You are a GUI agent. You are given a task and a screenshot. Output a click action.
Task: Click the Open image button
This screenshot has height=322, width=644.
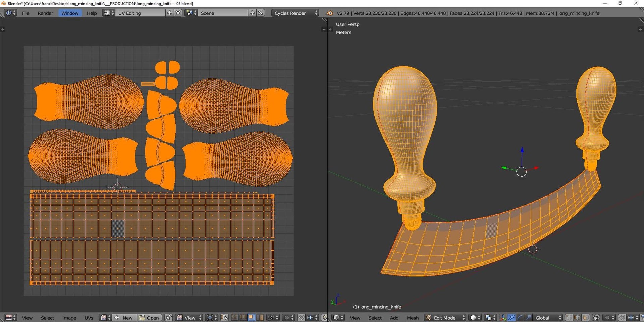coord(149,318)
